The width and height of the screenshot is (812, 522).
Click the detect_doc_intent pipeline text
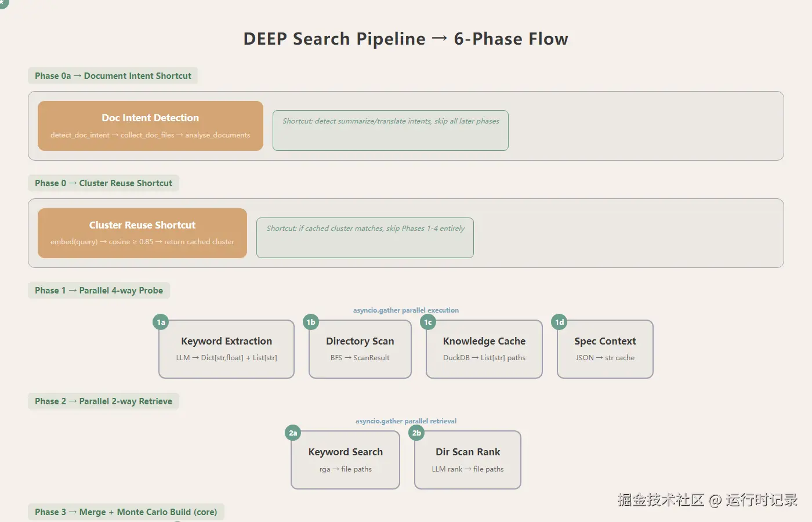[x=150, y=135]
